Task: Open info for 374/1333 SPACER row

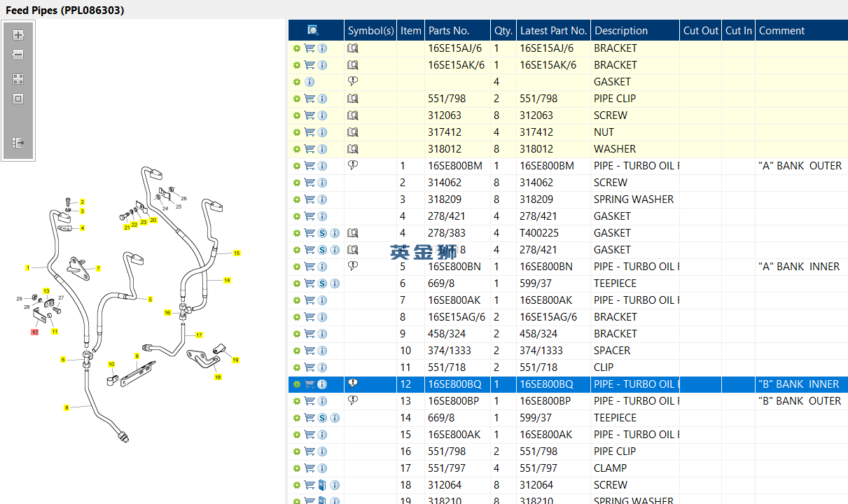Action: click(322, 351)
